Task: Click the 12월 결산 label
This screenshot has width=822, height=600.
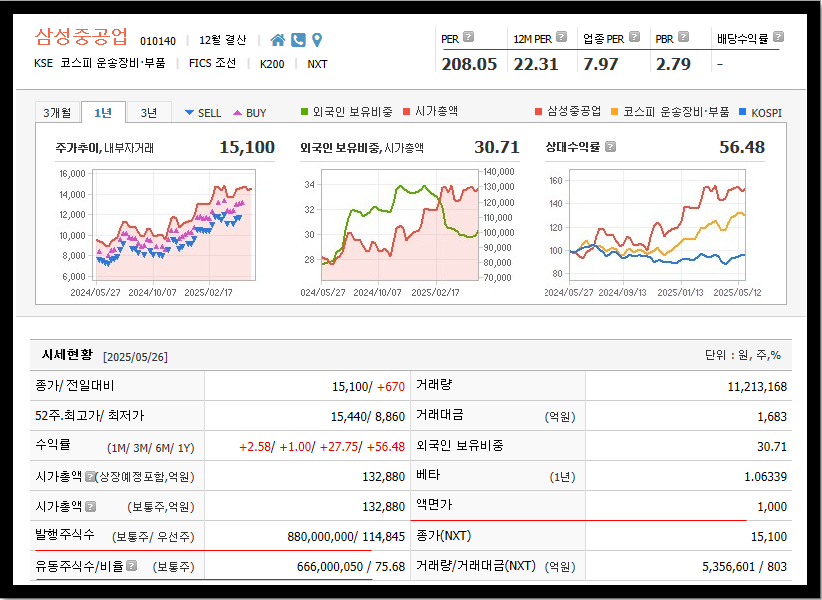Action: [222, 40]
